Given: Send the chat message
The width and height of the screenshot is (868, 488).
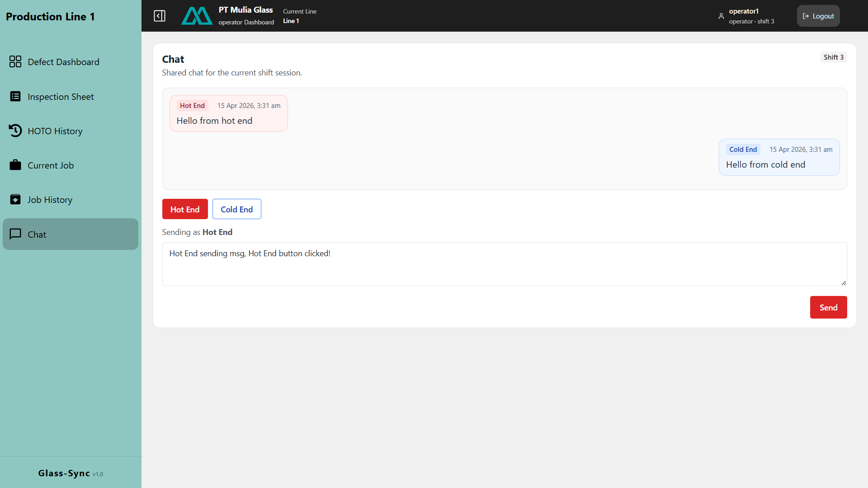Looking at the screenshot, I should (828, 307).
